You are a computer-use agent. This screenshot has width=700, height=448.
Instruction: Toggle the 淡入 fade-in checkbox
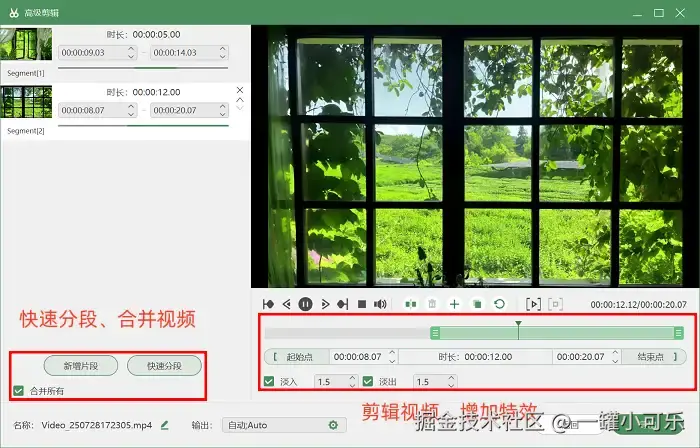click(x=269, y=382)
